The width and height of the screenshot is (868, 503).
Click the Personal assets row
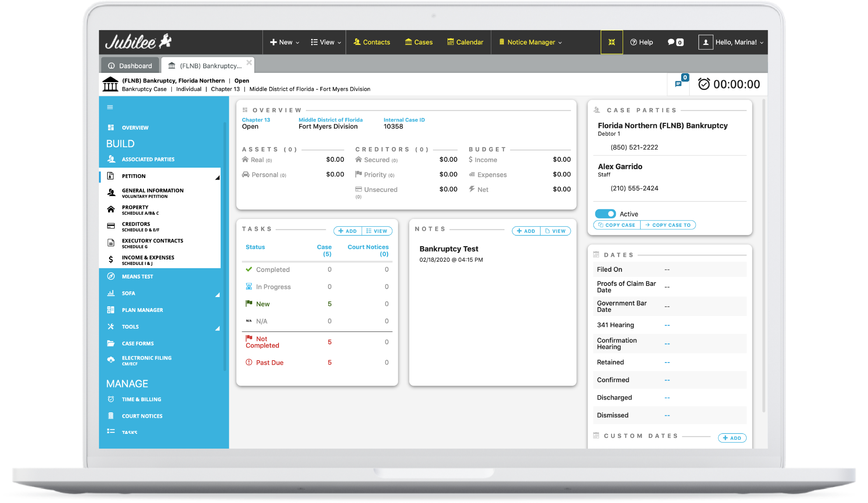293,174
